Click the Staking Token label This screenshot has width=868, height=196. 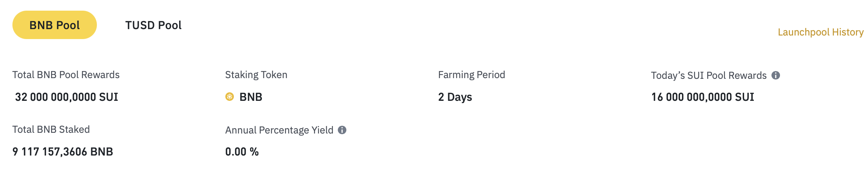(256, 75)
